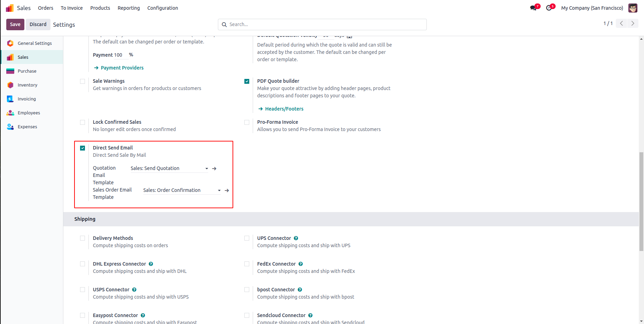
Task: Click the help icon beside FedEx Connector
Action: tap(301, 264)
